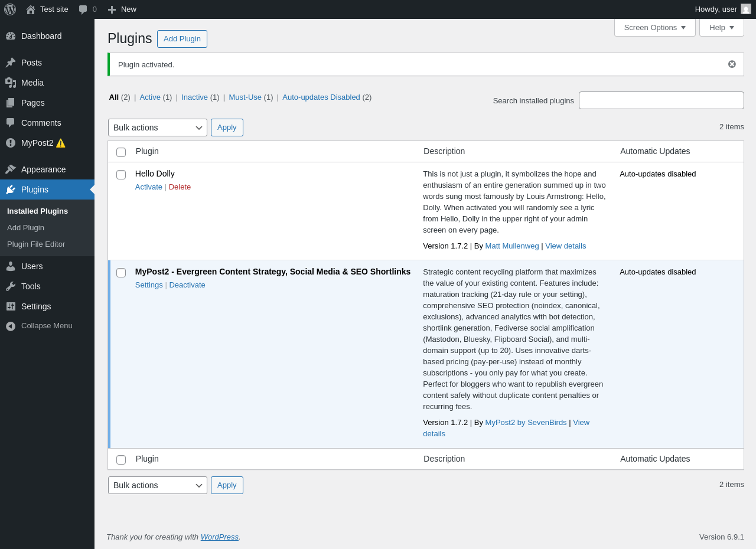Viewport: 756px width, 549px height.
Task: Click the MyPost2 plugin title text
Action: pyautogui.click(x=273, y=272)
